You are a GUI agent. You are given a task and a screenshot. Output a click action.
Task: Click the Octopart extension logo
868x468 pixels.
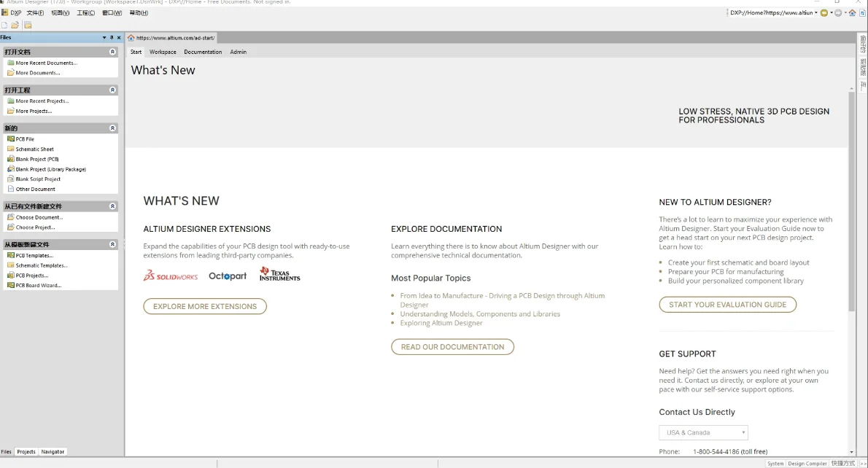tap(228, 276)
